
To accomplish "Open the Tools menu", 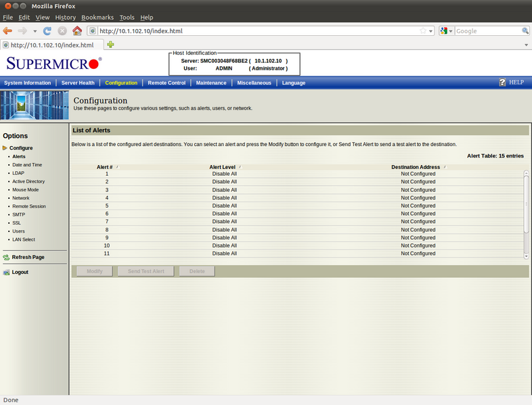I will pos(127,18).
